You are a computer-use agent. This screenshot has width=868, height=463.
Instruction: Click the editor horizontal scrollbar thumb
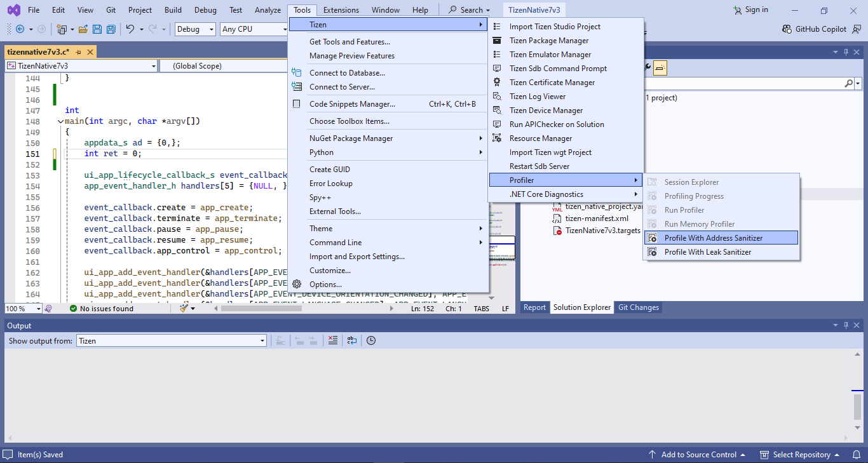[261, 309]
